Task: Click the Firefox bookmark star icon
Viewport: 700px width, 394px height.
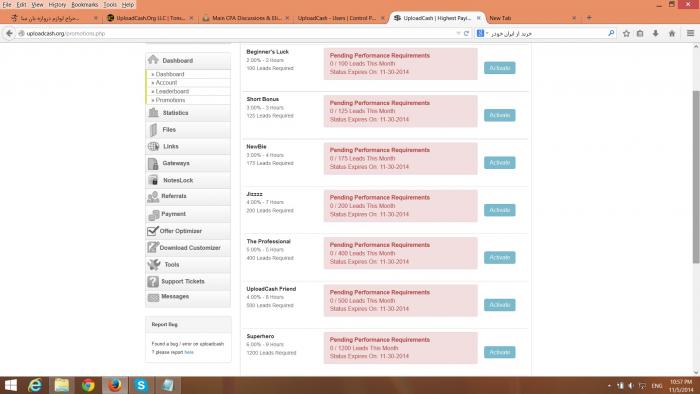Action: [626, 33]
